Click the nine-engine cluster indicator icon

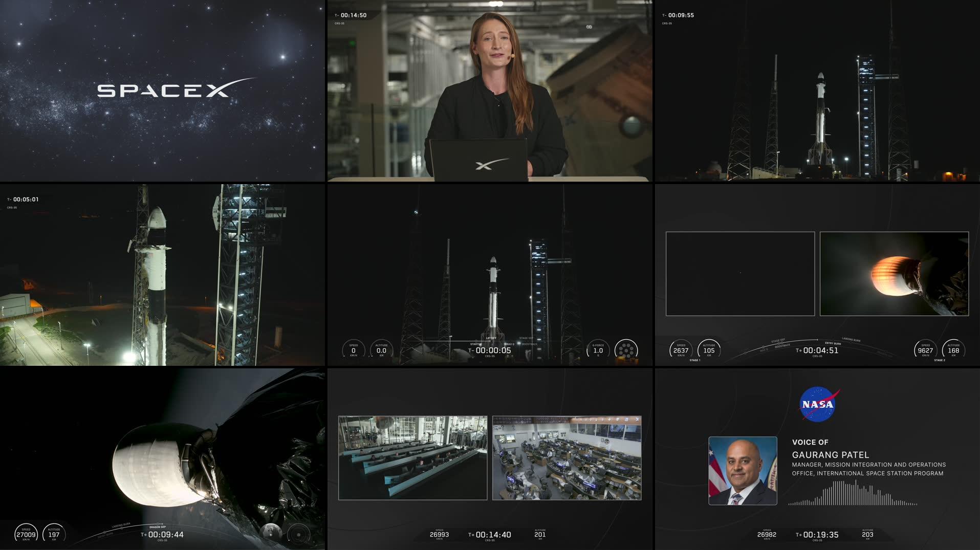[x=626, y=350]
